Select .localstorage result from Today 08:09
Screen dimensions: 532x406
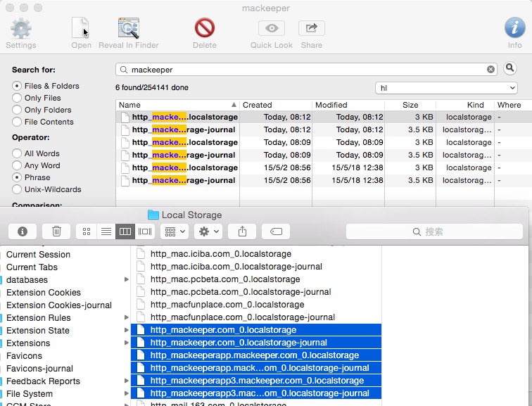(324, 142)
